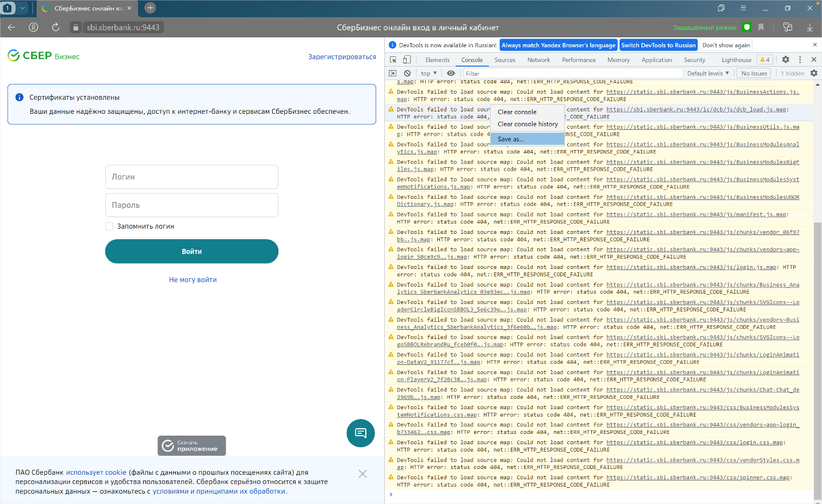Click the No Issues button
The width and height of the screenshot is (822, 504).
coord(754,74)
